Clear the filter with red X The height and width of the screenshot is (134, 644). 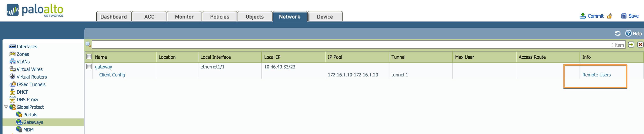point(640,45)
